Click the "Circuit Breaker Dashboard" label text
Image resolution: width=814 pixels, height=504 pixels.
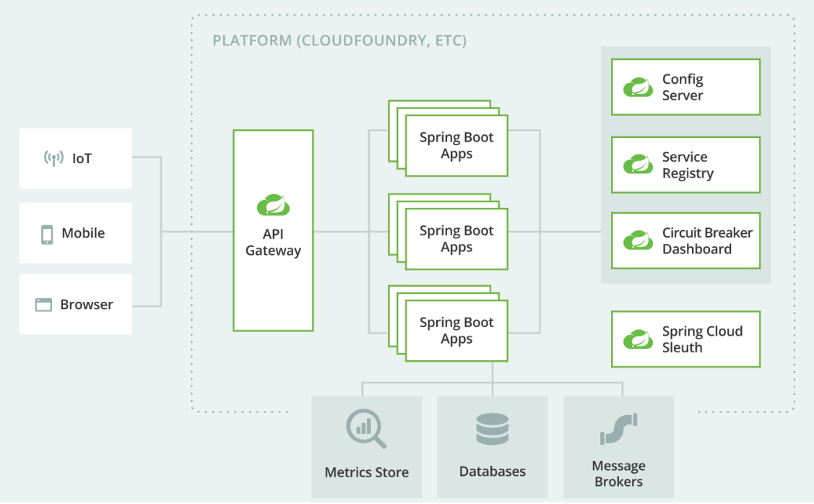[707, 241]
